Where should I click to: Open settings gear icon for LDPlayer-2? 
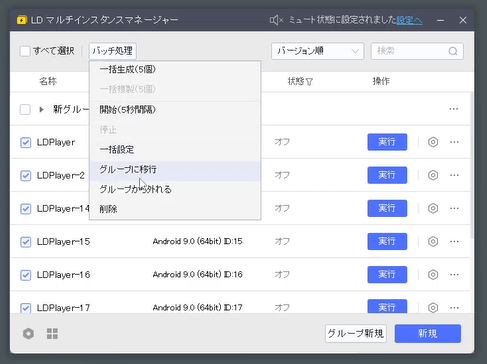click(433, 175)
